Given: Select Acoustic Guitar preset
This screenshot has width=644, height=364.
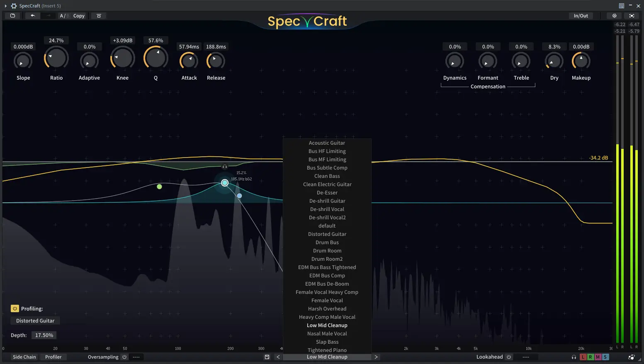Looking at the screenshot, I should tap(327, 143).
